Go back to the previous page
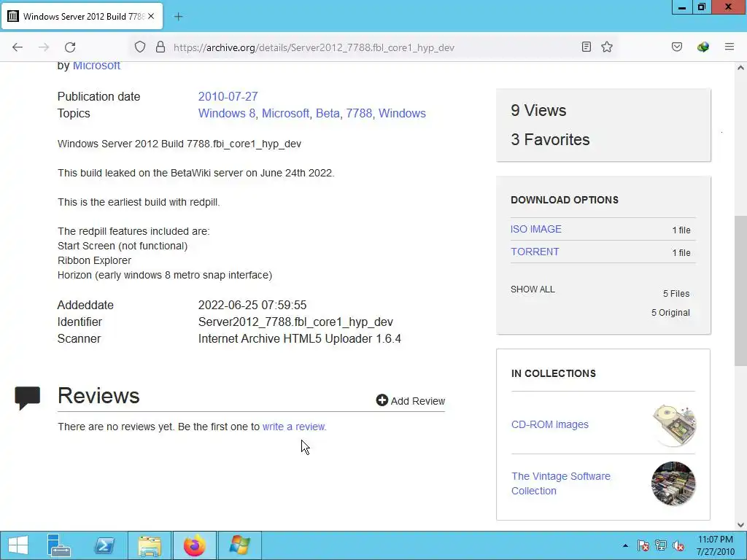 [18, 47]
